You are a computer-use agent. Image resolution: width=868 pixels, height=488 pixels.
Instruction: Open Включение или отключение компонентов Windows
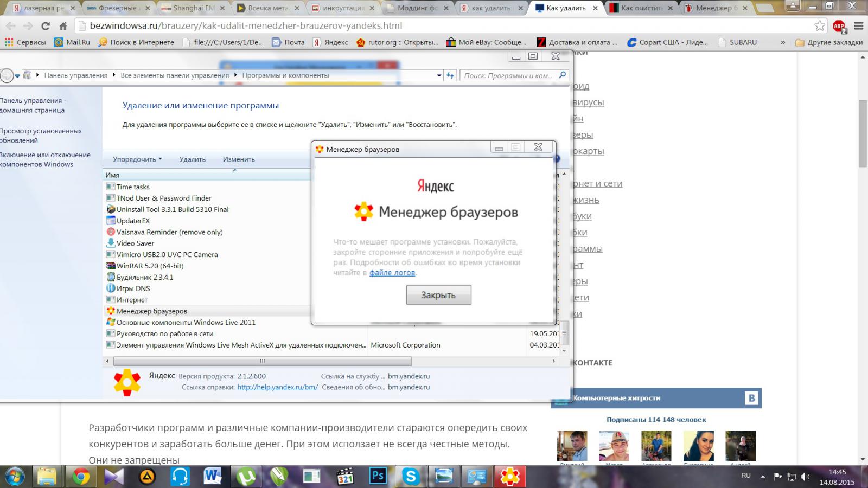(x=45, y=159)
